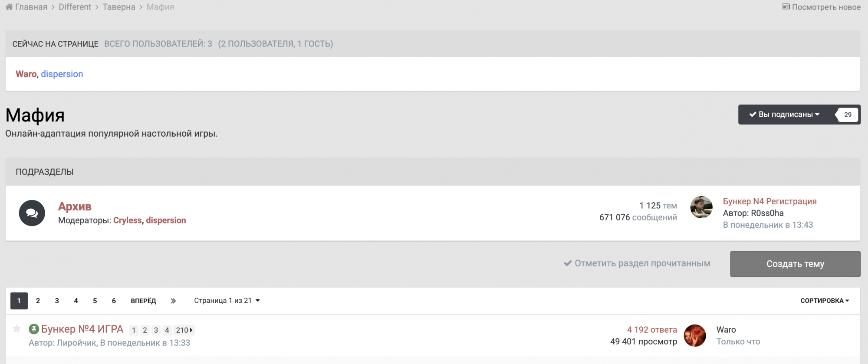Mark forum read with Отметить раздел прочитанным
Image resolution: width=868 pixels, height=364 pixels.
[x=637, y=263]
